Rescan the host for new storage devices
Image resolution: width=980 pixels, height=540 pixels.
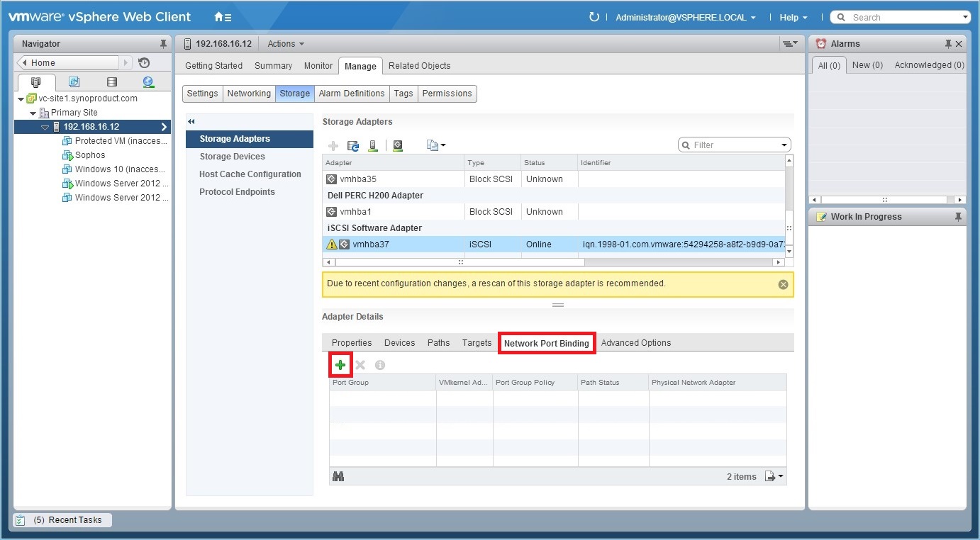(374, 145)
